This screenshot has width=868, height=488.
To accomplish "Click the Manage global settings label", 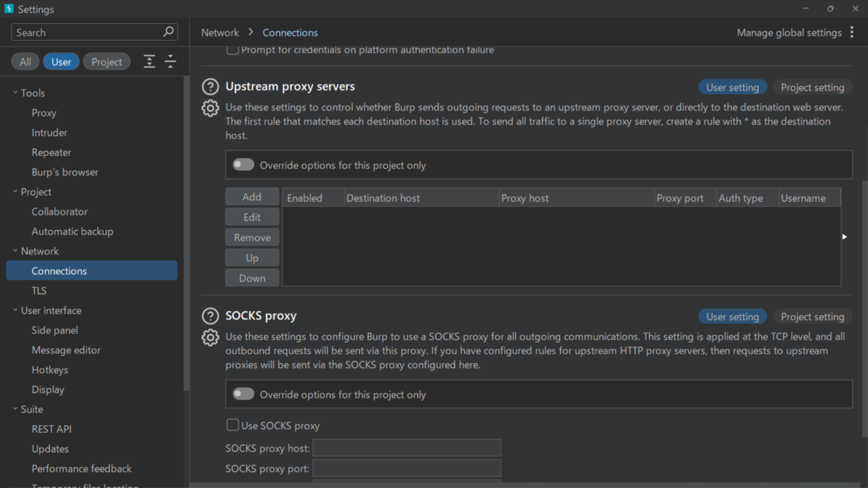I will (789, 33).
